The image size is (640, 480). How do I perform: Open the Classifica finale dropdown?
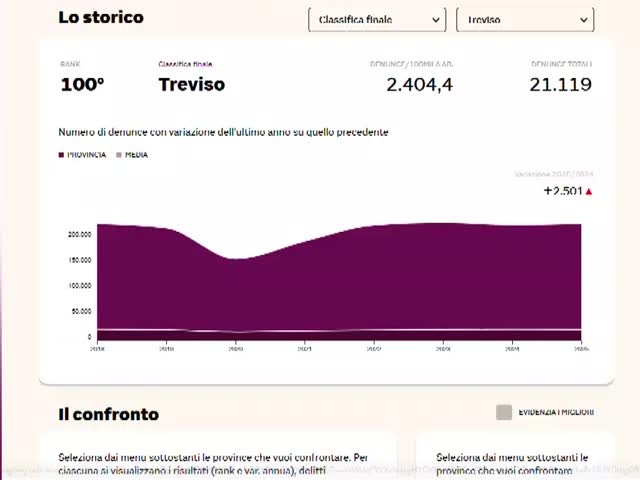(x=377, y=20)
